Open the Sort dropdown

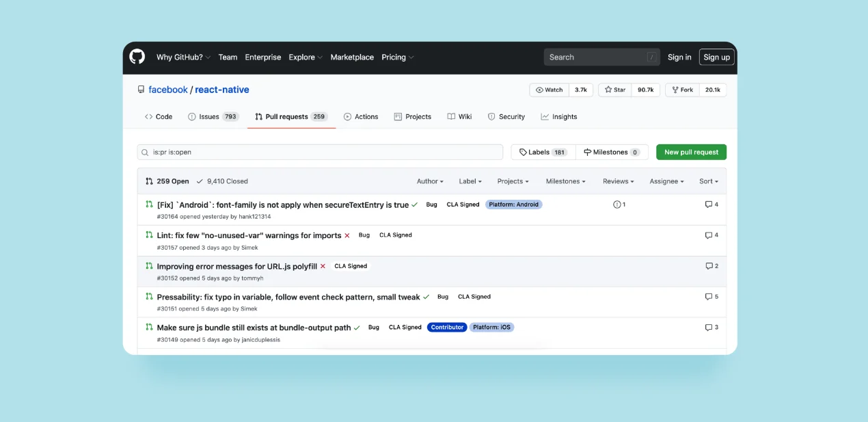709,181
